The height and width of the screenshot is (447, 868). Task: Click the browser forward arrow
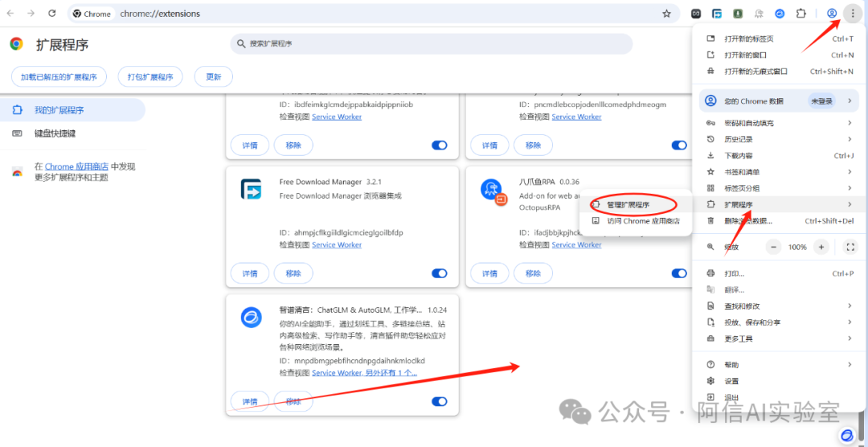pyautogui.click(x=31, y=14)
